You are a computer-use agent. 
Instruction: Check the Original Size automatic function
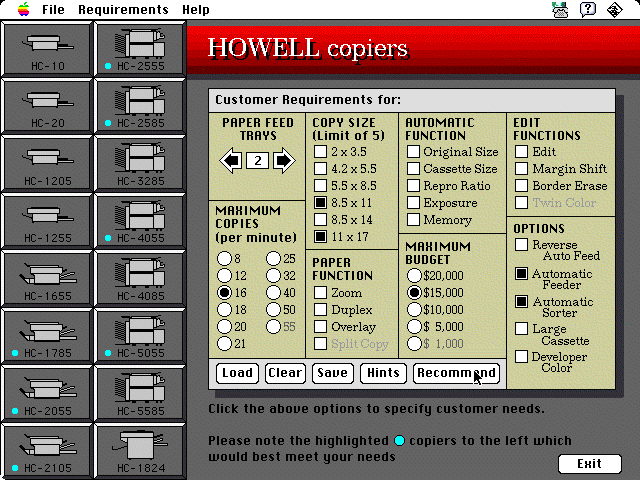tap(413, 152)
